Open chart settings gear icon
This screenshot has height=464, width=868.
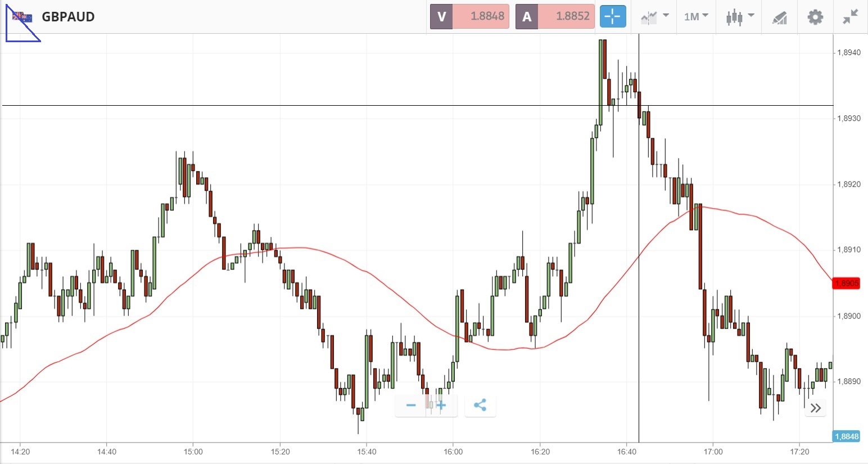pyautogui.click(x=815, y=17)
